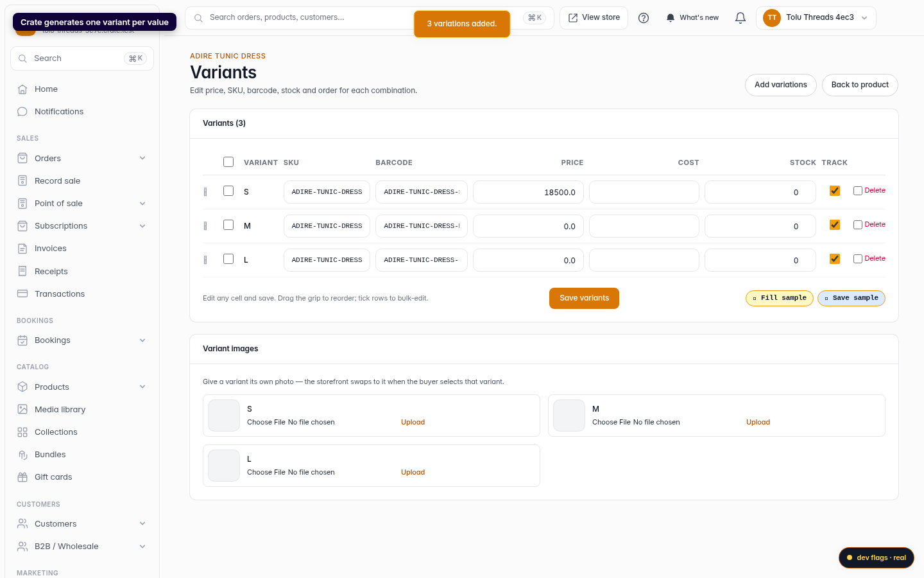The image size is (924, 578).
Task: Click the drag grip of variant S
Action: click(205, 192)
